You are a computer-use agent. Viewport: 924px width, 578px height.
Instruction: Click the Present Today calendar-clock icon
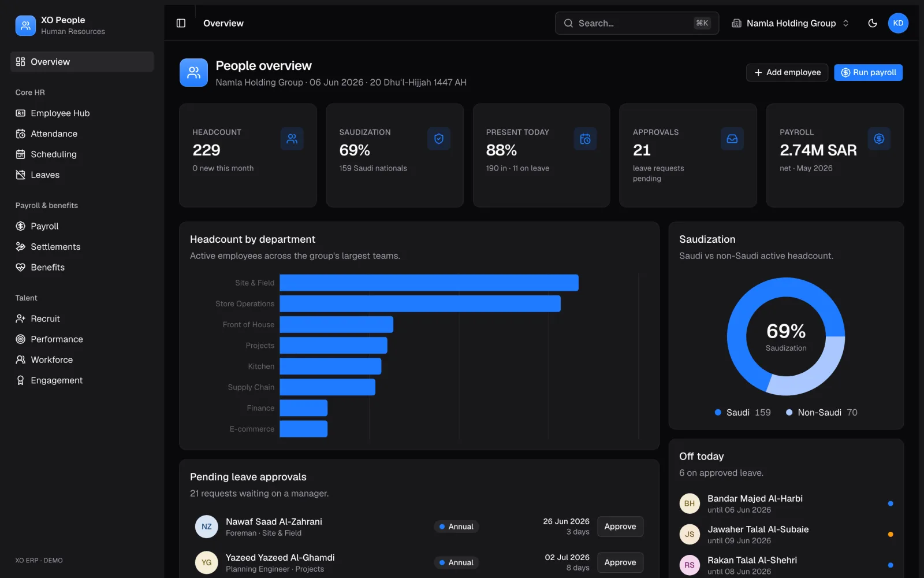[x=585, y=139]
